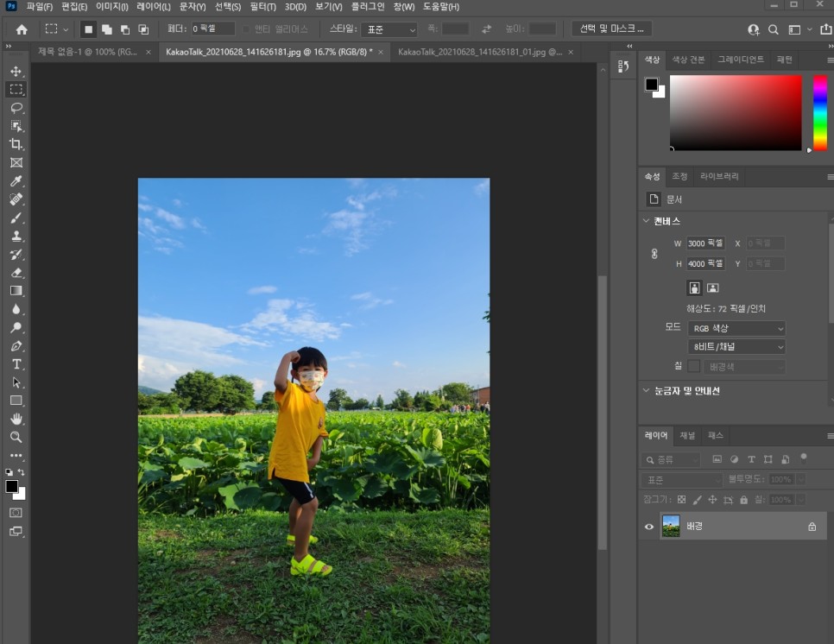Toggle the 앤티 앨리어스 checkbox

246,29
